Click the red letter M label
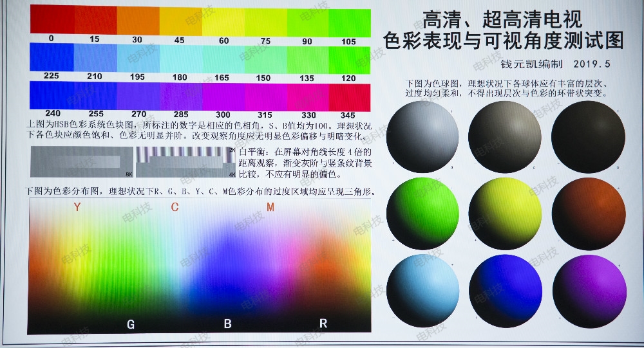Viewport: 644px width, 348px height. pyautogui.click(x=270, y=207)
